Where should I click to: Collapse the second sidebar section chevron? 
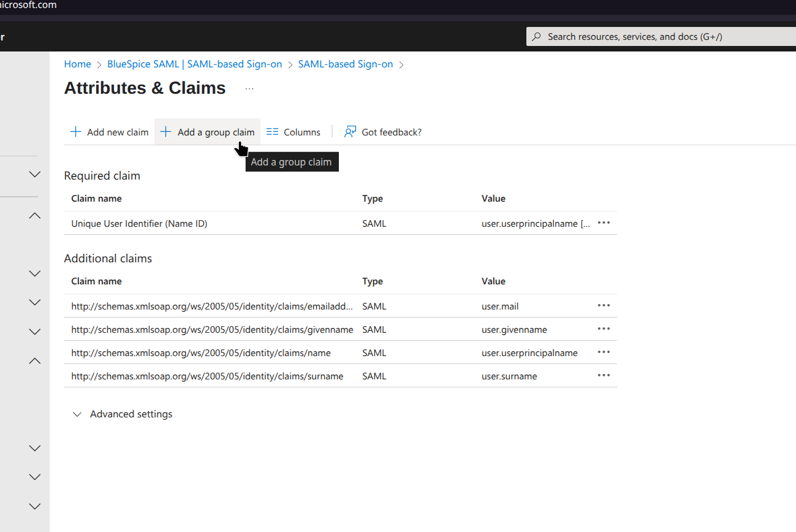[35, 216]
